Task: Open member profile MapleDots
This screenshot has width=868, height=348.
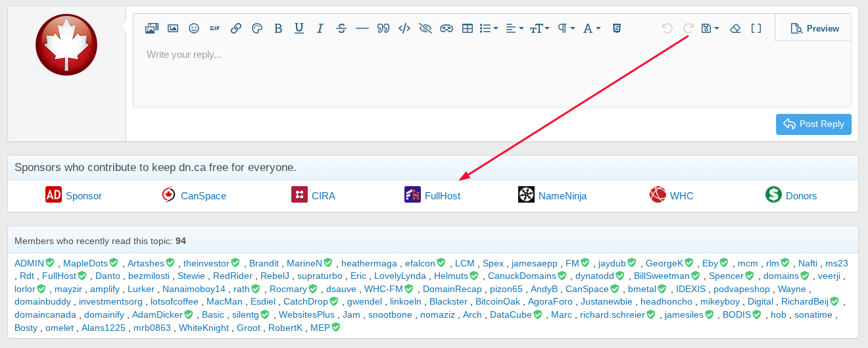Action: (85, 263)
